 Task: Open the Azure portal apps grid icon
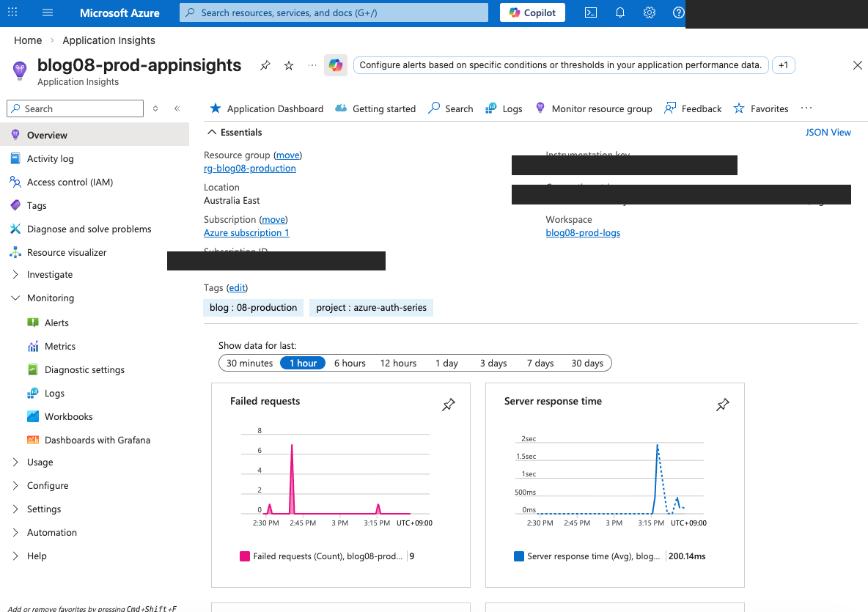(12, 12)
